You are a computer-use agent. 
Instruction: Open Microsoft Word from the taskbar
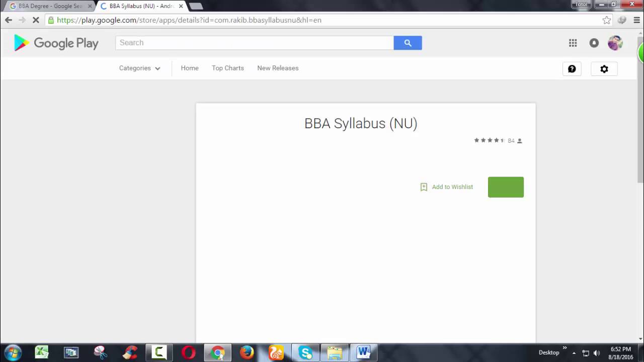pyautogui.click(x=364, y=352)
